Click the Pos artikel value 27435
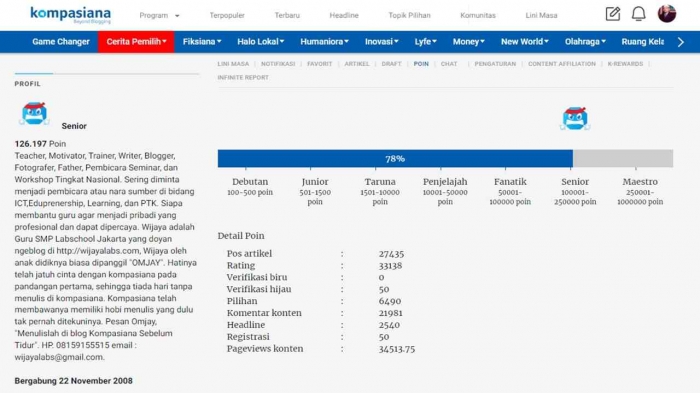700x393 pixels. coord(392,254)
